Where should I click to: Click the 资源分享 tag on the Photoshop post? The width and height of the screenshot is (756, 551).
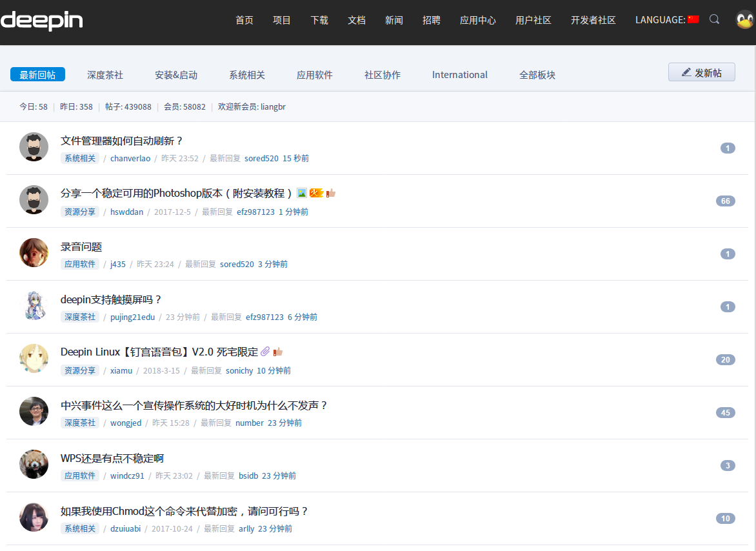click(x=80, y=212)
